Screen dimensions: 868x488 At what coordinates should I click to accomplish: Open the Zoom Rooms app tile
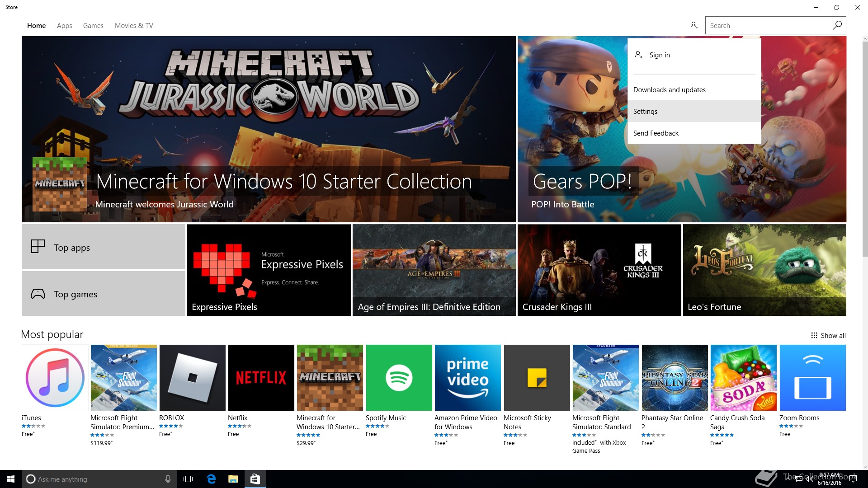(813, 378)
